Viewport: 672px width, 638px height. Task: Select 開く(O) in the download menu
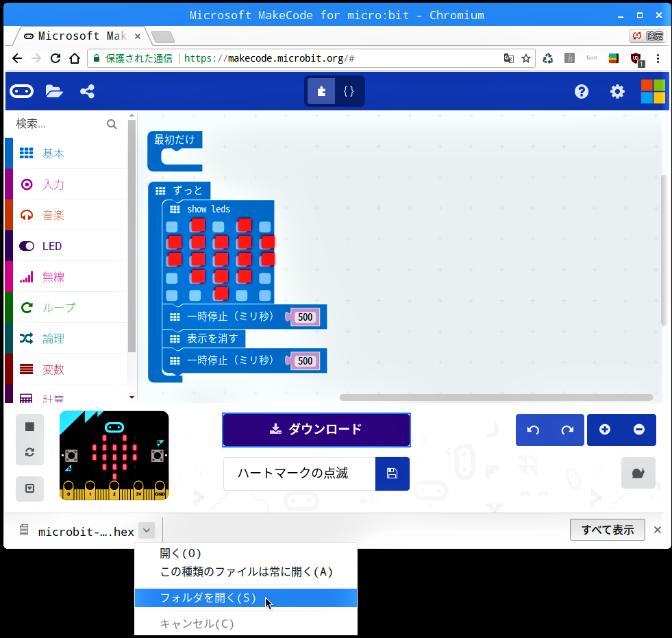(x=245, y=554)
